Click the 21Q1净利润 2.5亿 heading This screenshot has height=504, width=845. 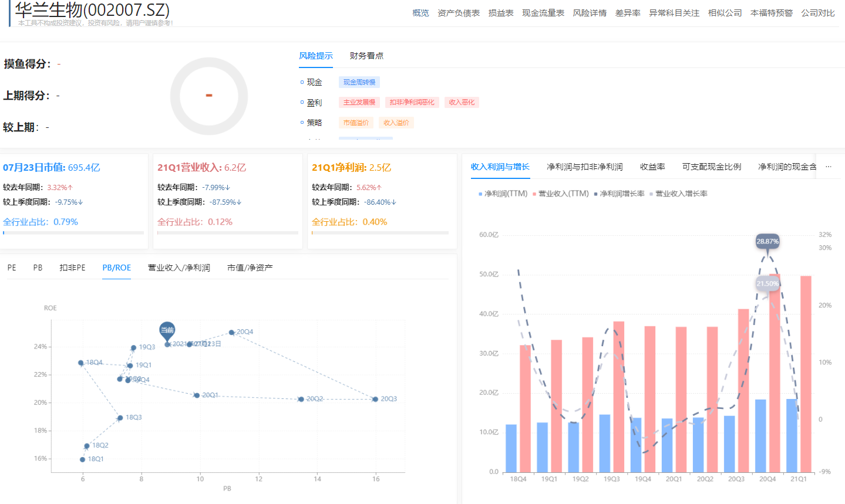coord(351,168)
